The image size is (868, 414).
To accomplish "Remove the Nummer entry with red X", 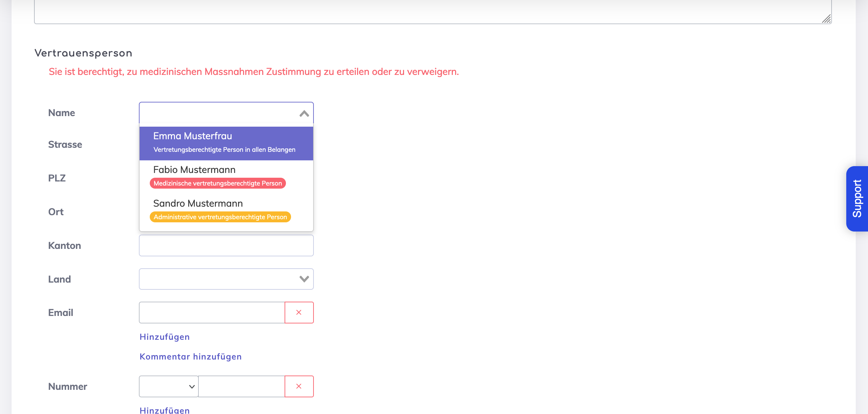I will coord(299,386).
